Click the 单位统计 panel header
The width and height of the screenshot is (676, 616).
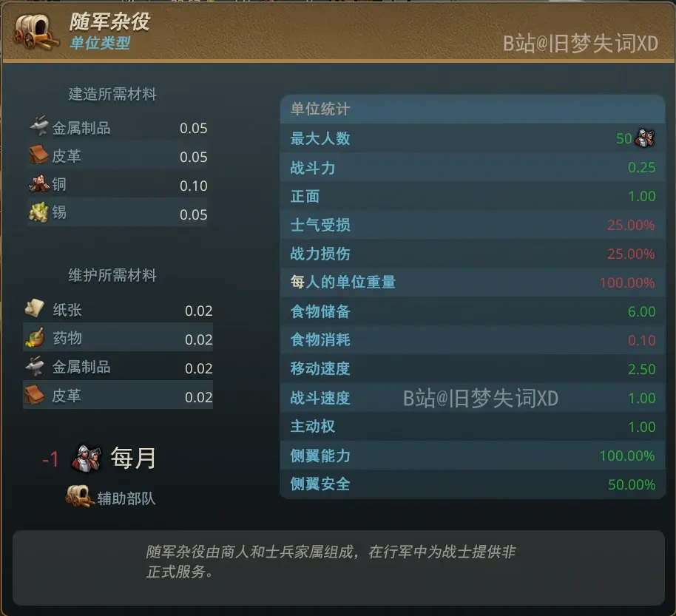pos(473,109)
